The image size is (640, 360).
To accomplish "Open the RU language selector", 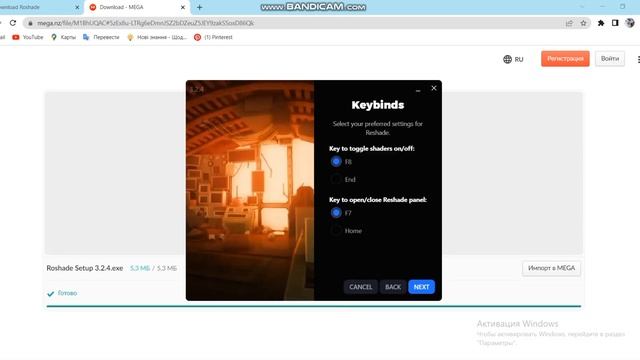I will click(513, 59).
